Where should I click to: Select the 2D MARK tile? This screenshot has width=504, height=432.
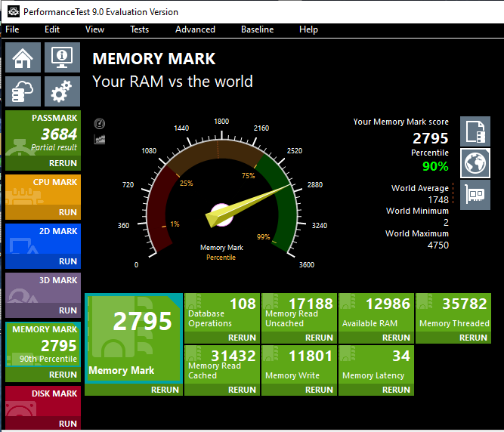click(x=43, y=239)
